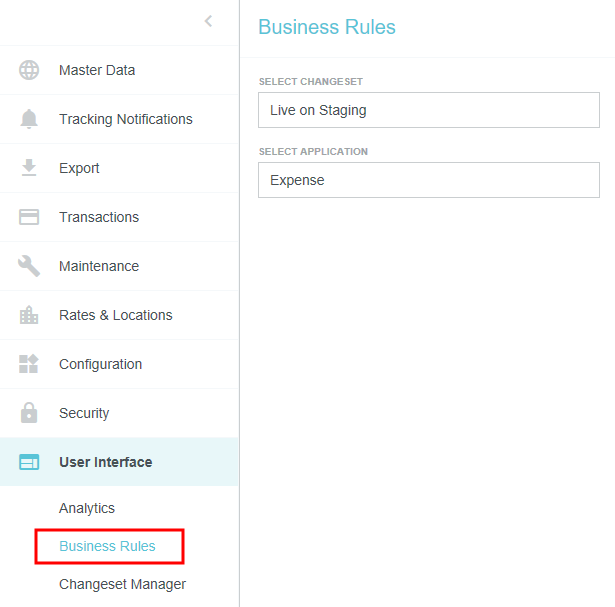
Task: Click the Maintenance wrench icon
Action: (x=29, y=266)
